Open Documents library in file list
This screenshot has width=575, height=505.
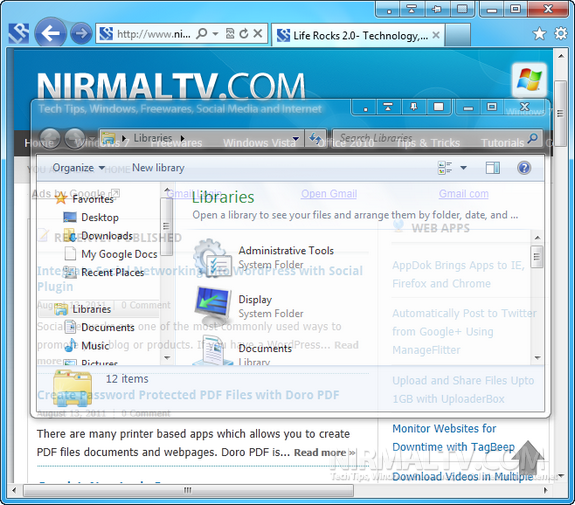click(243, 350)
